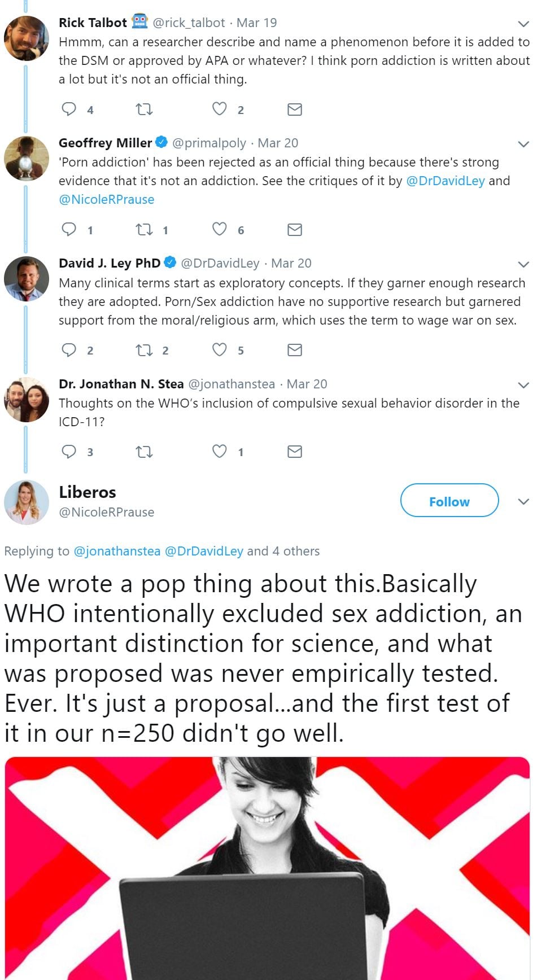Open more options chevron on Rick Talbot's tweet
546x980 pixels.
523,24
